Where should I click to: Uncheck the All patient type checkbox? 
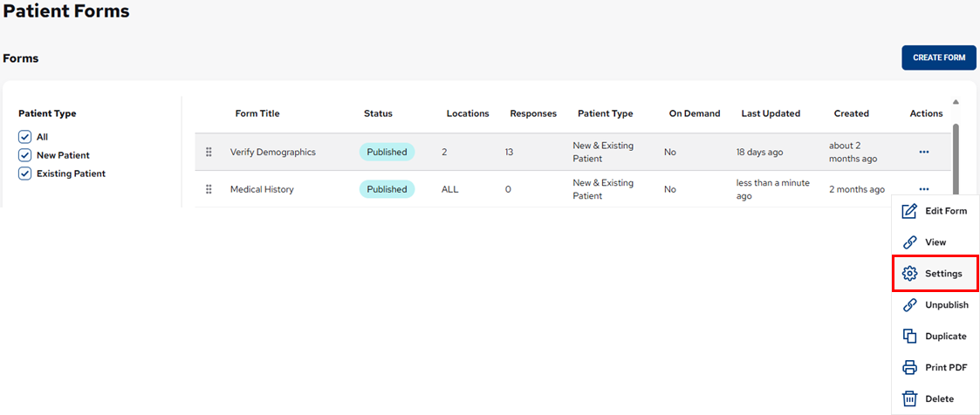[x=24, y=137]
